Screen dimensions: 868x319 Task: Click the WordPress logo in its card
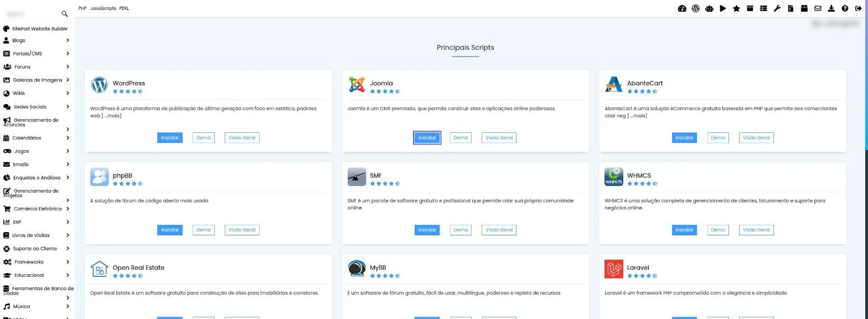[100, 85]
